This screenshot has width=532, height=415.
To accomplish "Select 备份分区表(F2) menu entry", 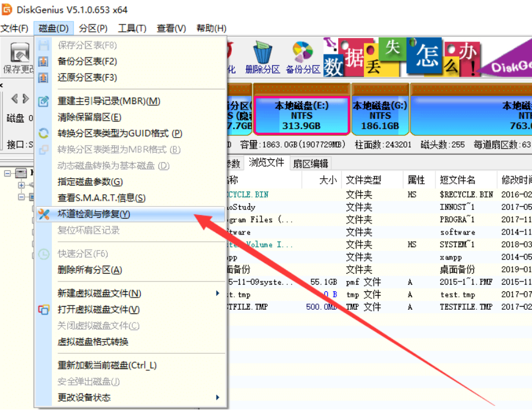I will coord(131,61).
